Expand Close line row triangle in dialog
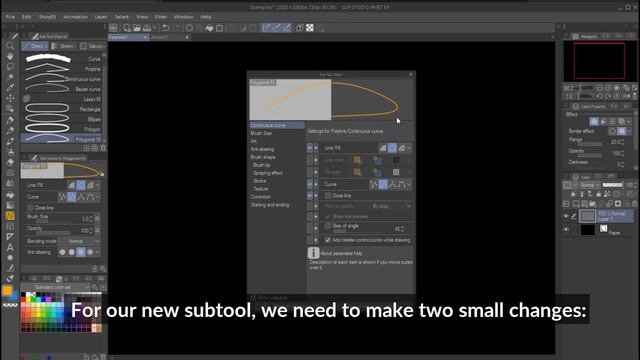Image resolution: width=640 pixels, height=360 pixels. tap(316, 196)
